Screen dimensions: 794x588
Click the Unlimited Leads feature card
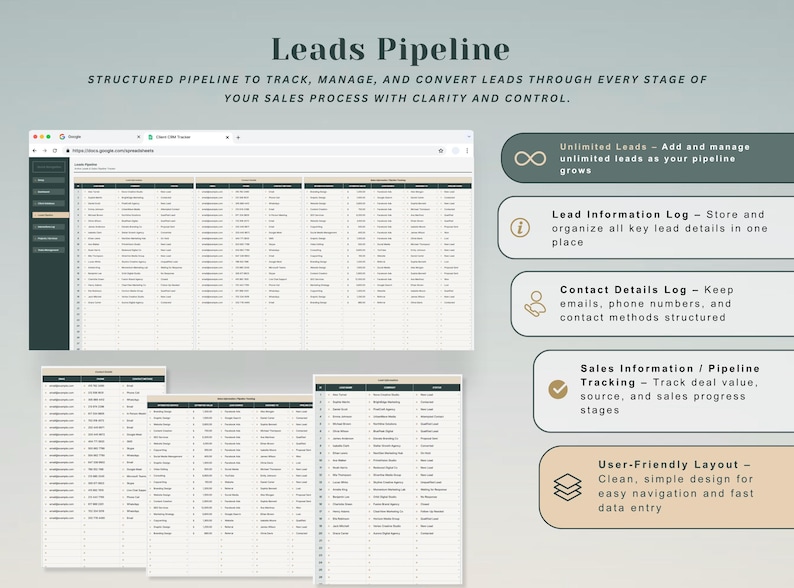click(x=648, y=158)
